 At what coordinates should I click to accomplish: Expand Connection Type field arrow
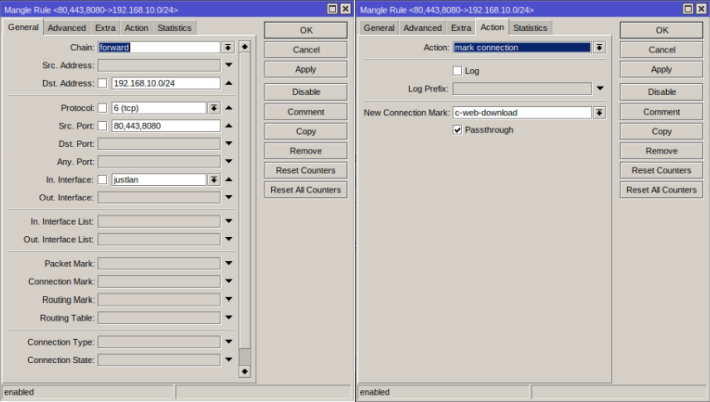click(229, 342)
